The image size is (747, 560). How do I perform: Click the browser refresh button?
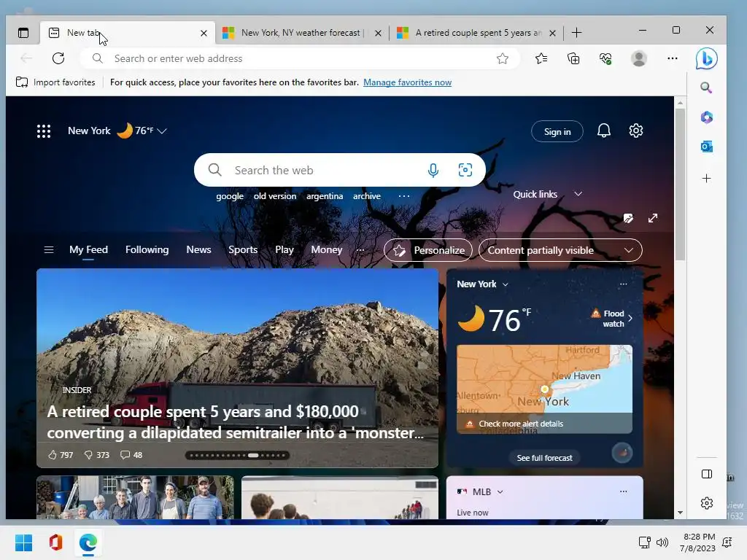[x=58, y=58]
